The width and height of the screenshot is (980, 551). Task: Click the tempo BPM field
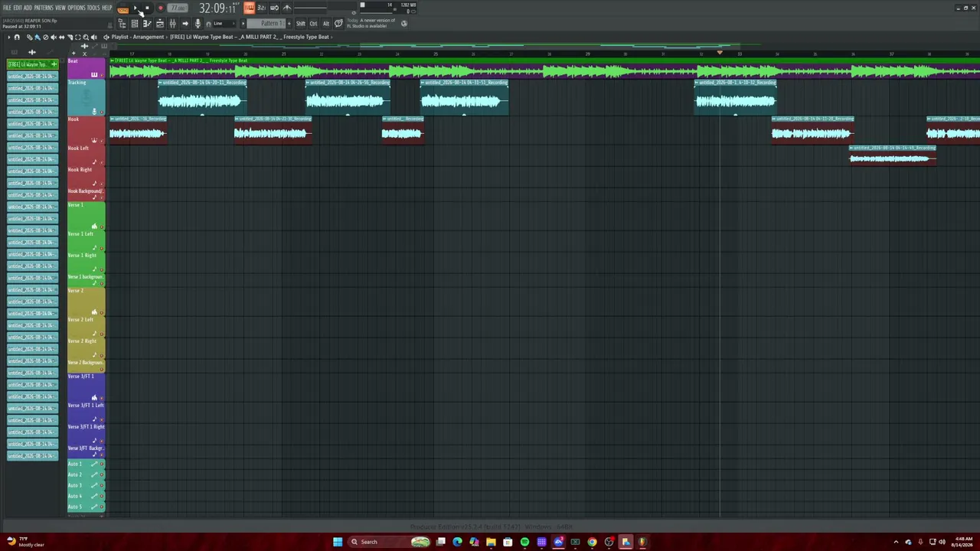(x=178, y=8)
